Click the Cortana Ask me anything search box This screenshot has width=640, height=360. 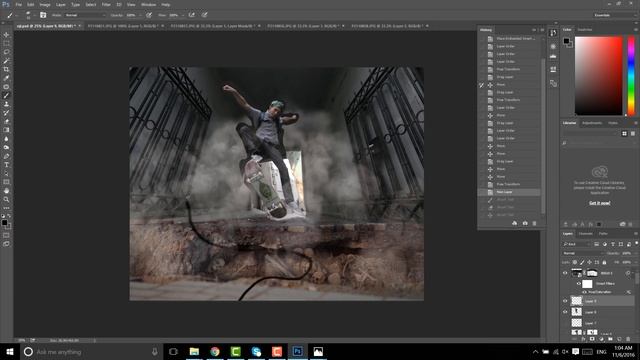point(90,351)
